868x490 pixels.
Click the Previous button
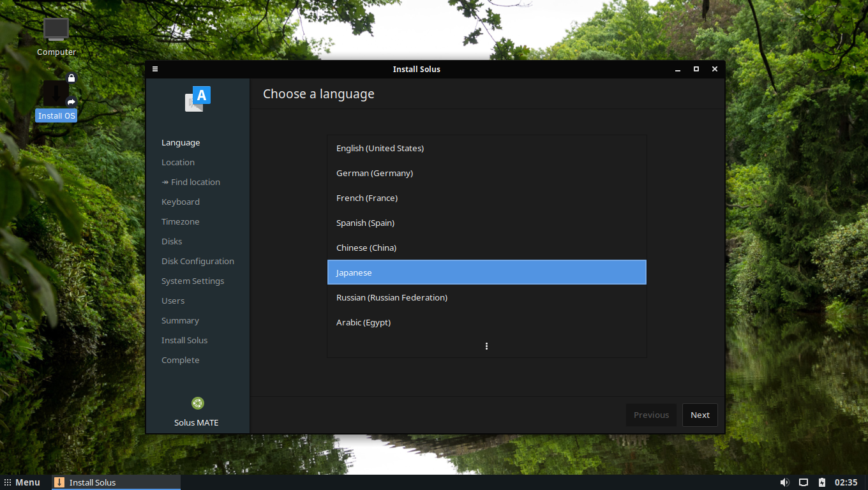point(651,415)
